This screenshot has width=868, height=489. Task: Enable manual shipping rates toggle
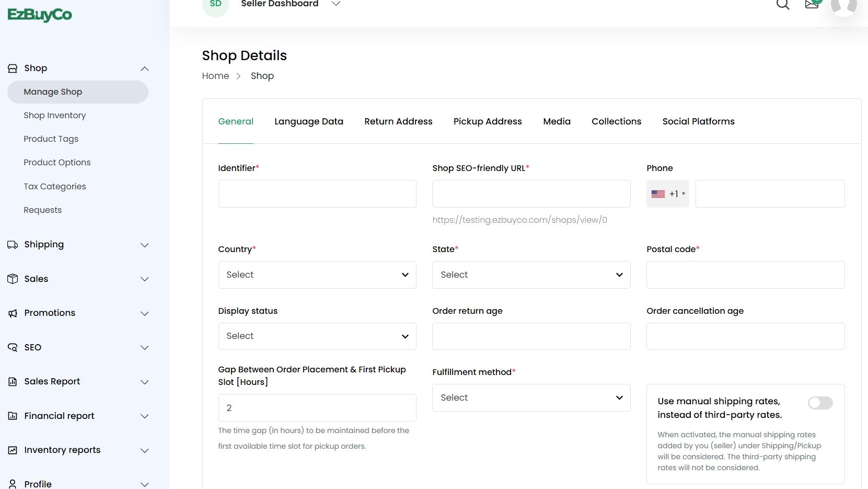tap(820, 403)
